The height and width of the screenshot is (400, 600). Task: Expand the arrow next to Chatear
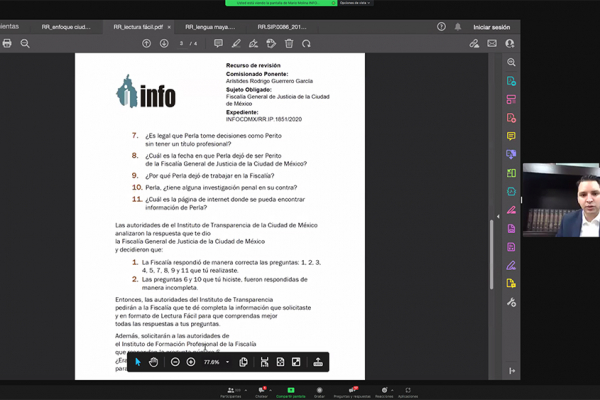coord(271,390)
